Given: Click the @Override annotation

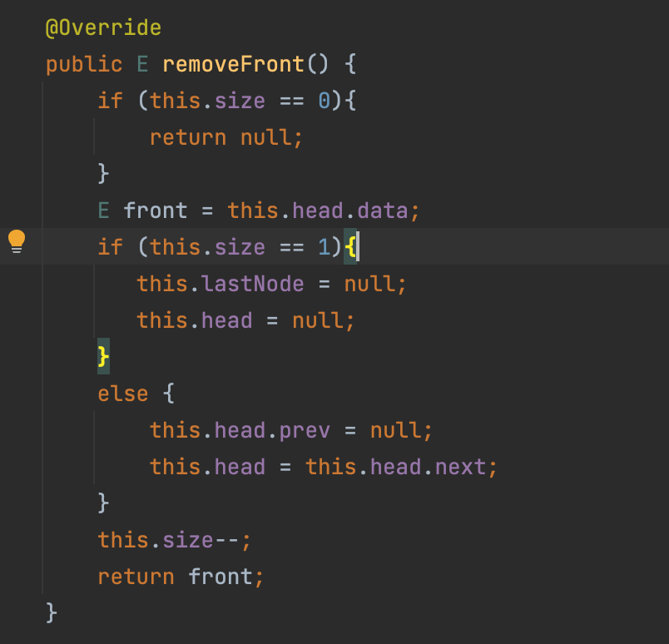Looking at the screenshot, I should 103,27.
